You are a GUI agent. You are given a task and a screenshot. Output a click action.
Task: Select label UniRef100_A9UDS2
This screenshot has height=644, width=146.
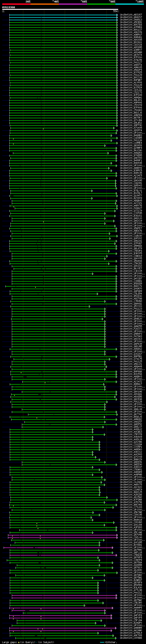coord(131,349)
